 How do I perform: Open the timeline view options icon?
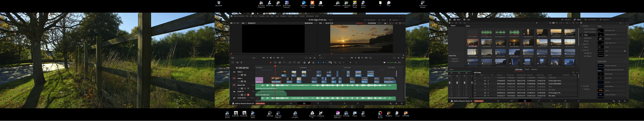coord(232,63)
